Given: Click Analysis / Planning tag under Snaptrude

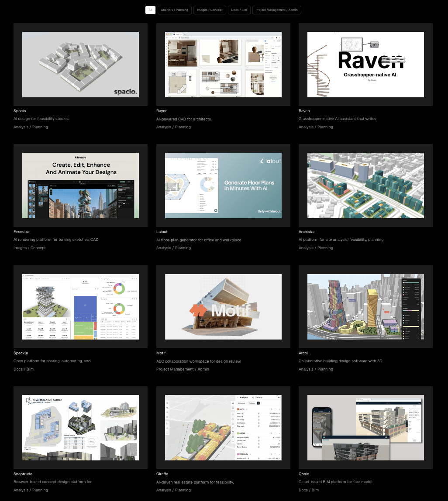Looking at the screenshot, I should (31, 490).
